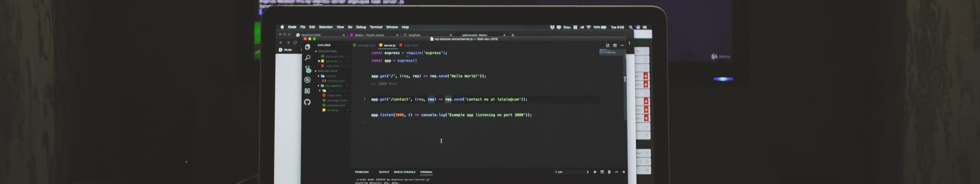Click the split editor icon
Viewport: 980px width, 184px height.
pyautogui.click(x=615, y=45)
